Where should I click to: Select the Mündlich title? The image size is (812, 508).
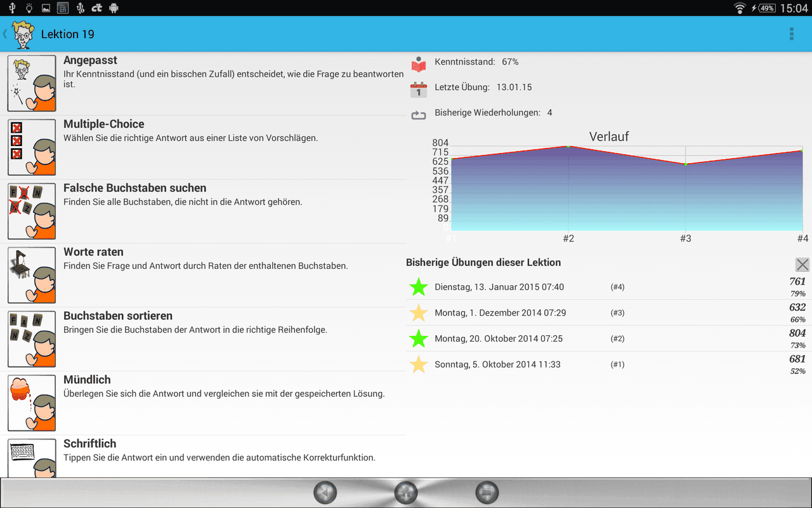87,380
